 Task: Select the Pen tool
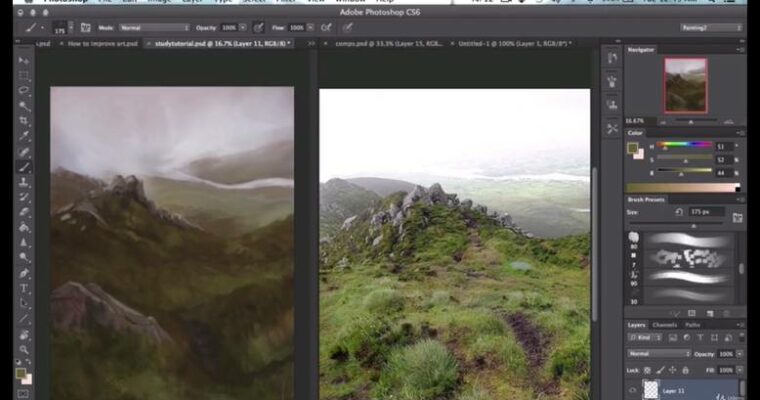[x=23, y=273]
